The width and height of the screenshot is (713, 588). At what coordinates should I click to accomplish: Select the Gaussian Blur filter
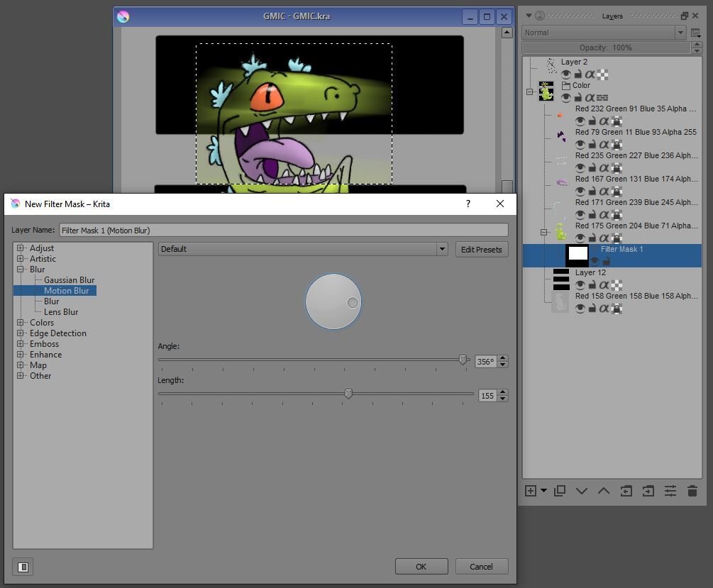tap(69, 280)
